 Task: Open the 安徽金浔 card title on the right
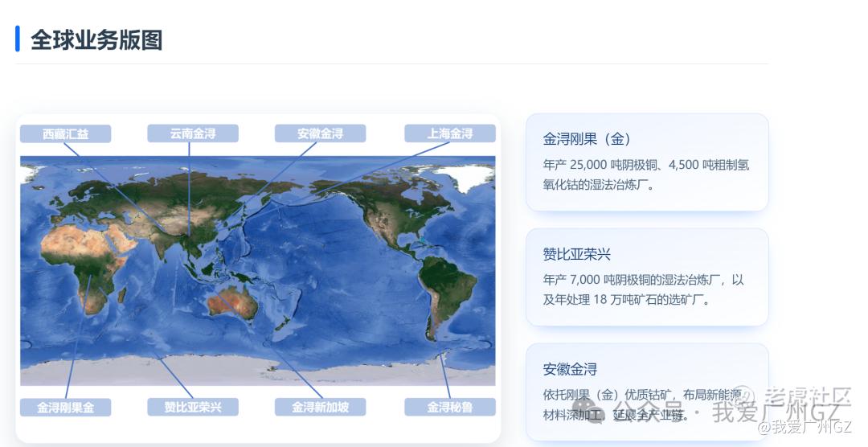(x=570, y=369)
